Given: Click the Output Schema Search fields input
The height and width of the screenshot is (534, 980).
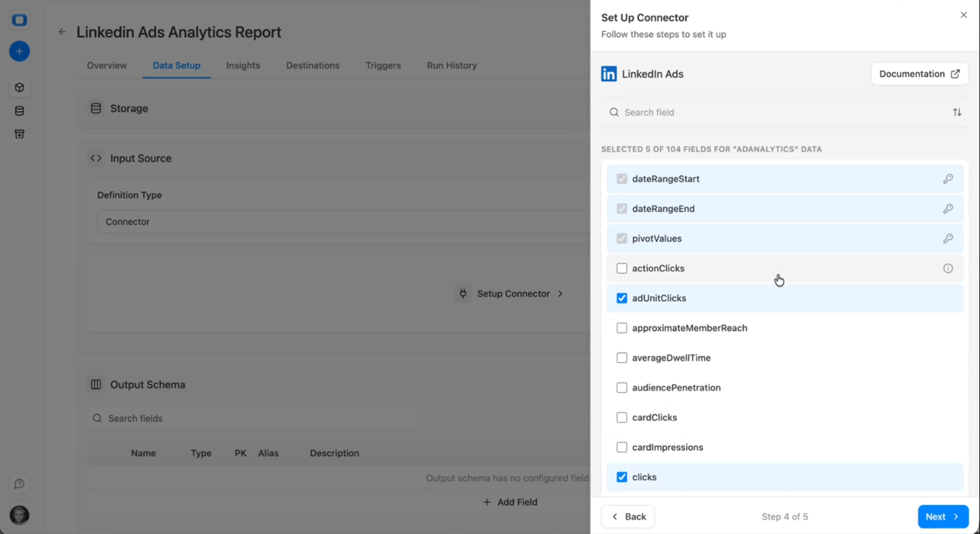Looking at the screenshot, I should 253,418.
